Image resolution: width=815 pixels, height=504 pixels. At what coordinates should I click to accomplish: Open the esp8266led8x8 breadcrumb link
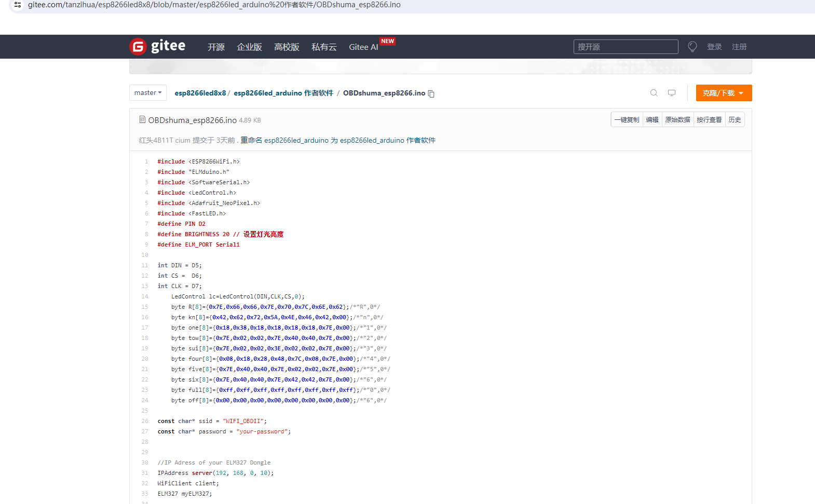200,93
